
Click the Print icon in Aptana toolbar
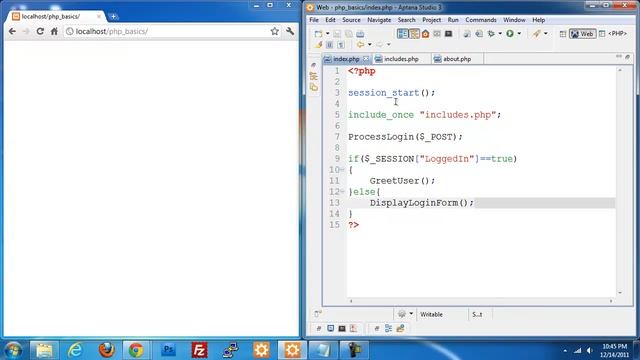(x=360, y=34)
